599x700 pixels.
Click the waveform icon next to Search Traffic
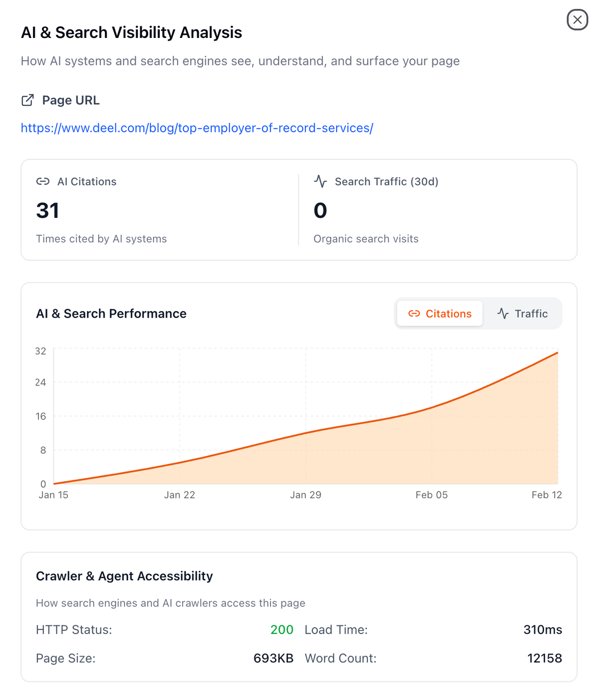(320, 182)
